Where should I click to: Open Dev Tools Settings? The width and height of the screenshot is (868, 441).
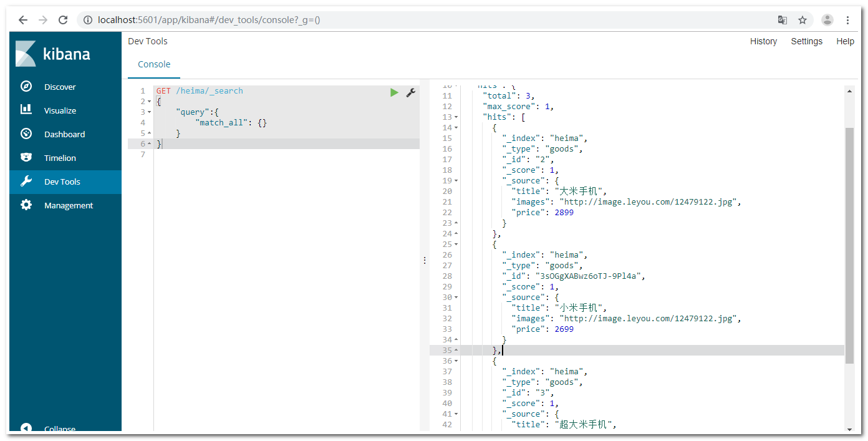coord(806,41)
